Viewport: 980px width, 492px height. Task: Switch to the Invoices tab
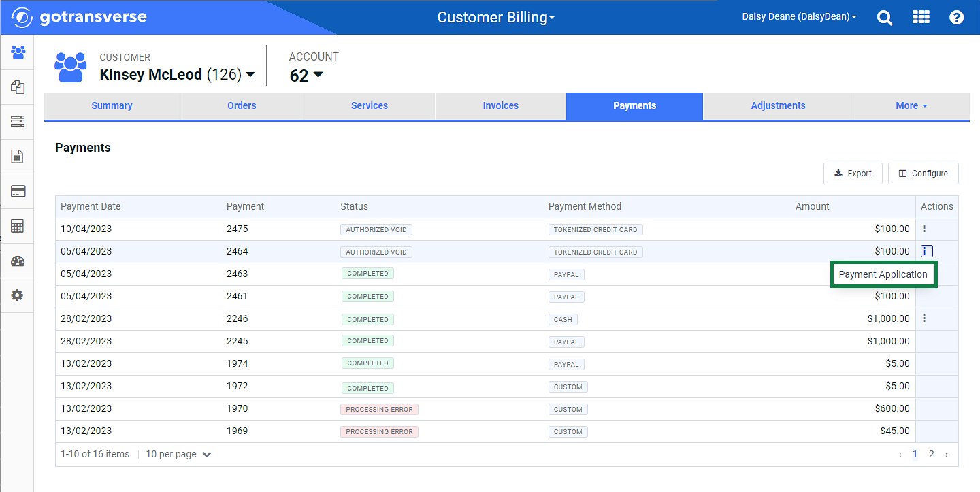(501, 105)
